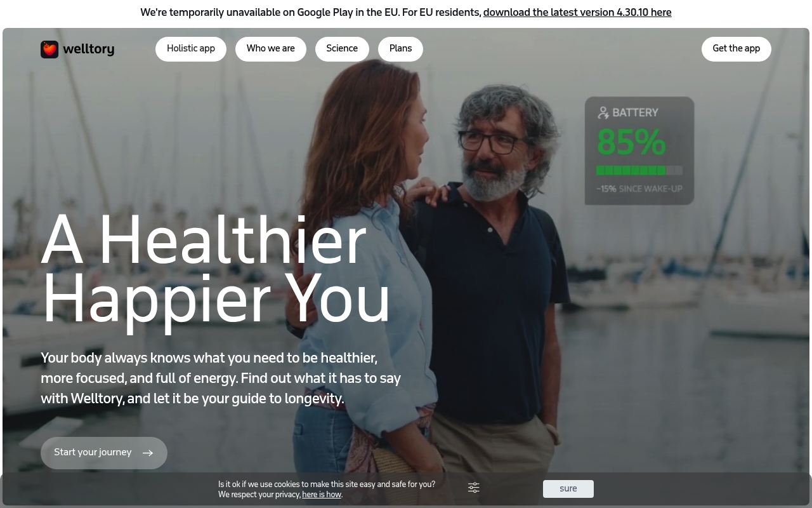The height and width of the screenshot is (508, 812).
Task: Click the green battery progress bar
Action: pos(639,170)
